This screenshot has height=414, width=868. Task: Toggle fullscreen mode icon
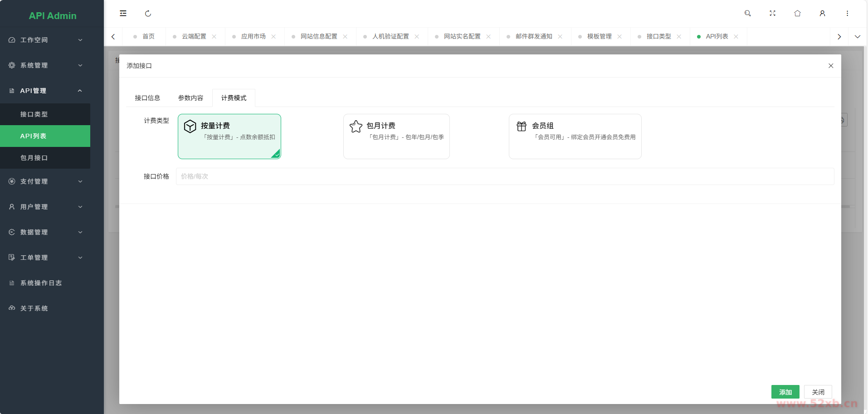tap(772, 14)
